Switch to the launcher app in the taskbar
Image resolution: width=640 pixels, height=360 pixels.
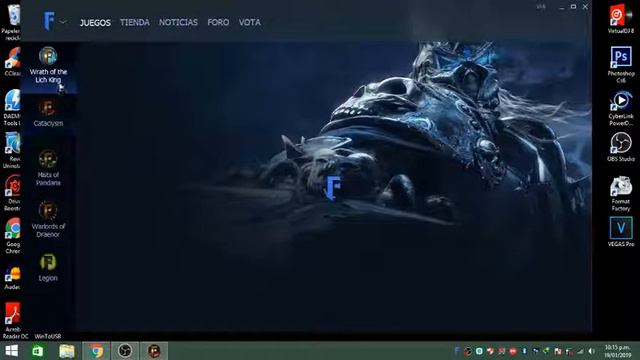tap(154, 351)
